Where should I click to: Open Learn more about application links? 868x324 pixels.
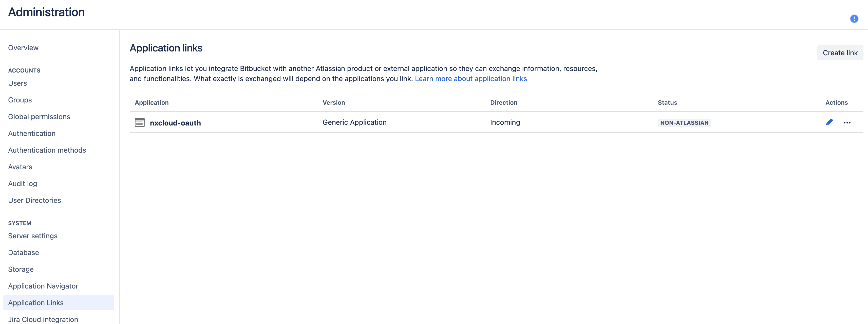click(x=471, y=79)
